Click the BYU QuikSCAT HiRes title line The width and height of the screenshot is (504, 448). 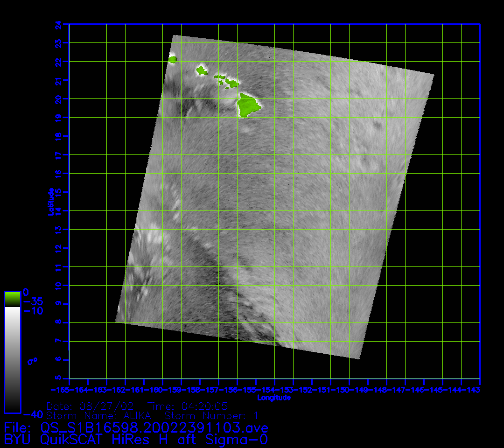135,439
